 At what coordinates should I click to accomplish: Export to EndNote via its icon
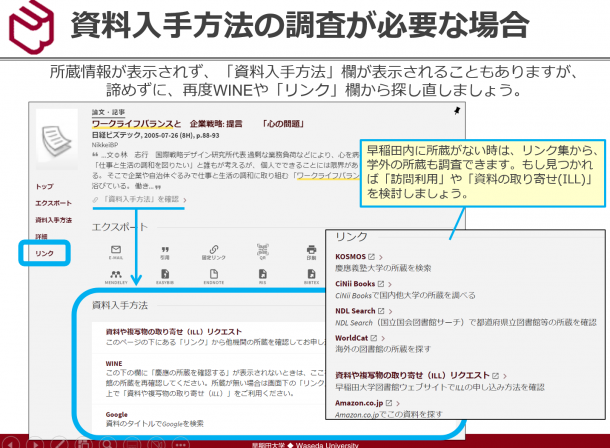[x=214, y=274]
